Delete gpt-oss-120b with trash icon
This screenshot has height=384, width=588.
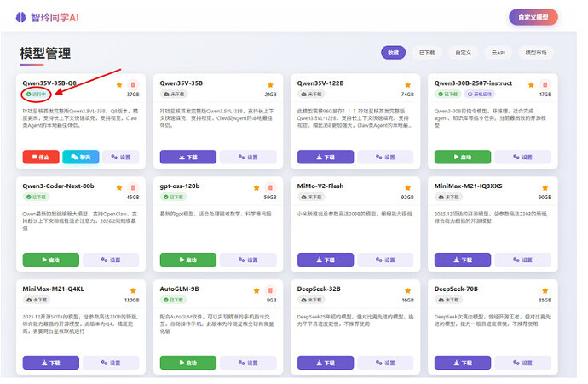coord(270,187)
